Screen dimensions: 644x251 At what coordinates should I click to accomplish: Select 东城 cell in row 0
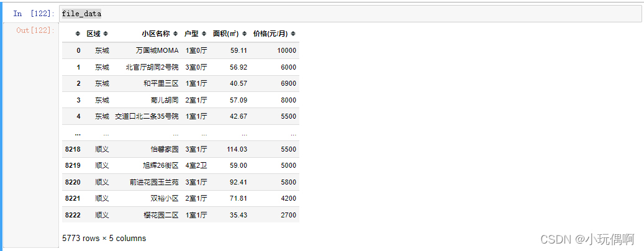tap(102, 50)
